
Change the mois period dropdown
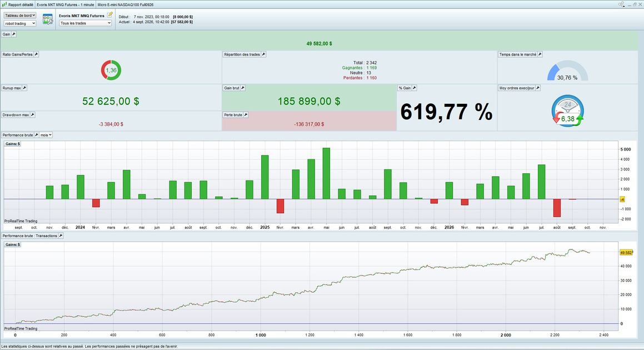coord(46,135)
